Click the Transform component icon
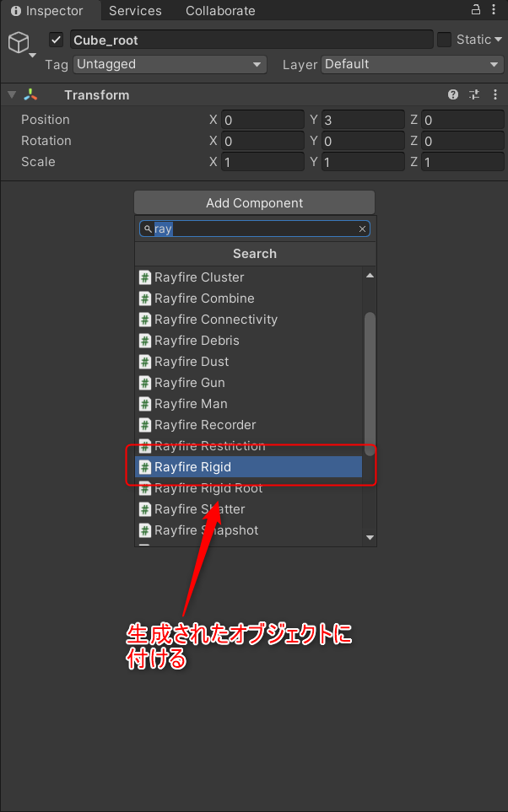The width and height of the screenshot is (508, 812). point(30,94)
